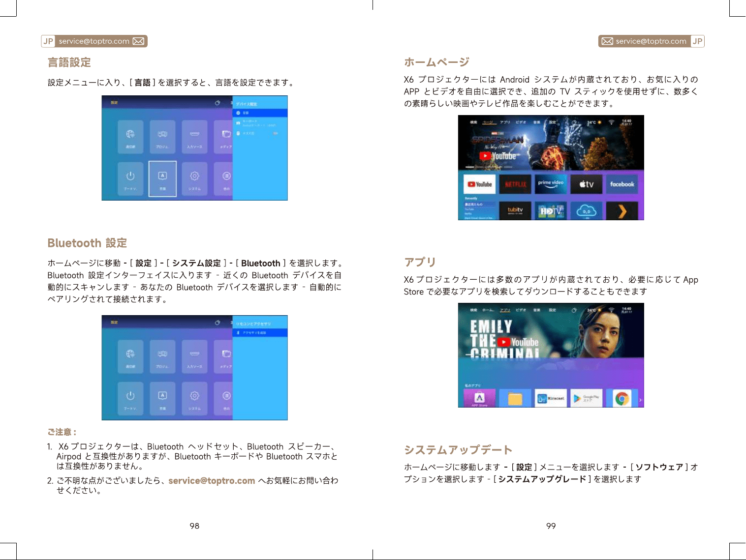Select the language tile in the Bluetooth screenshot
Viewport: 746px width, 560px height.
point(162,399)
